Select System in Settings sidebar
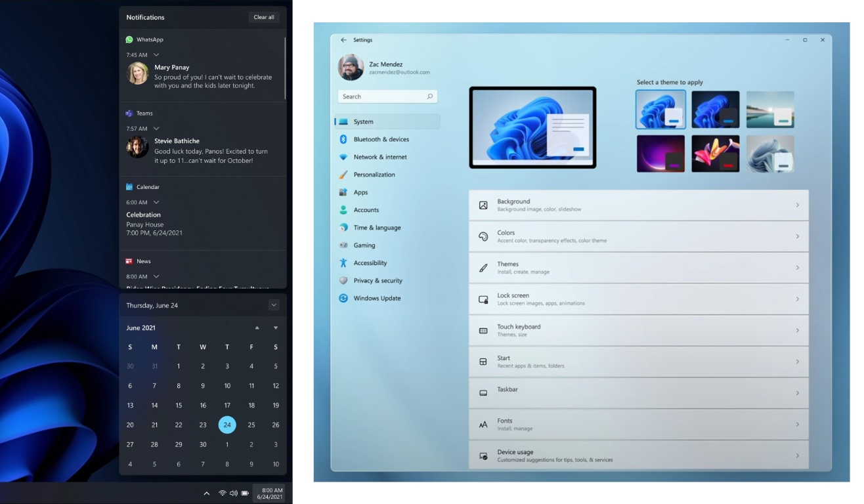864x504 pixels. (387, 121)
